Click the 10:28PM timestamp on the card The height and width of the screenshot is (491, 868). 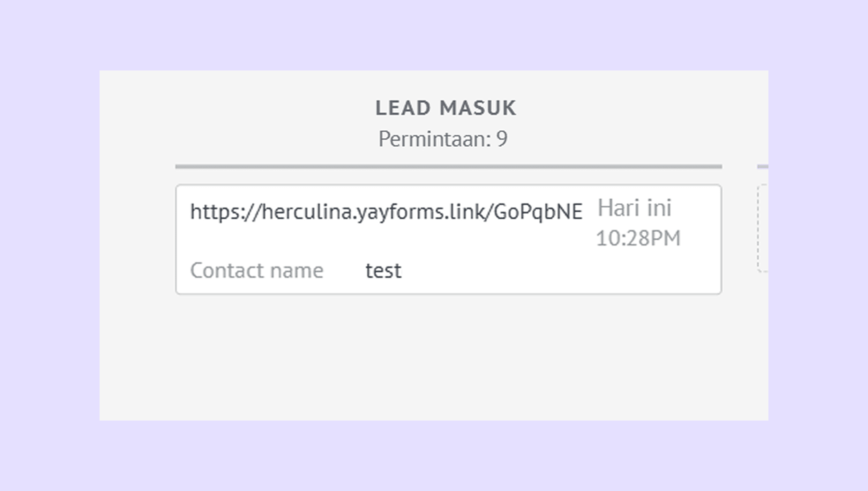click(638, 238)
